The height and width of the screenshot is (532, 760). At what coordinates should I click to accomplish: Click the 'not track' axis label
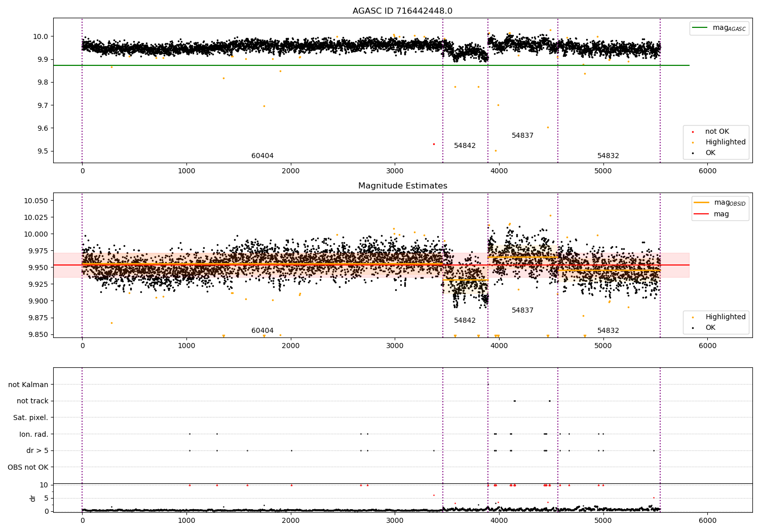point(32,401)
